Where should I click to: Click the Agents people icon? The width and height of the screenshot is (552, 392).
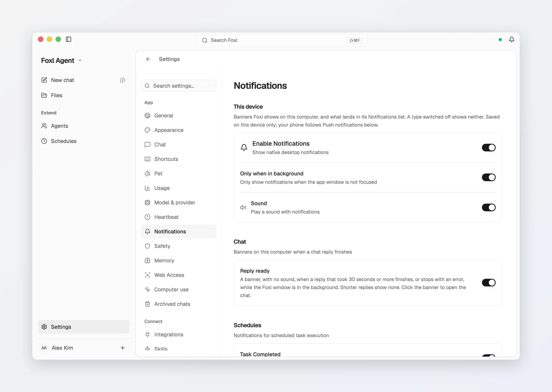coord(44,126)
